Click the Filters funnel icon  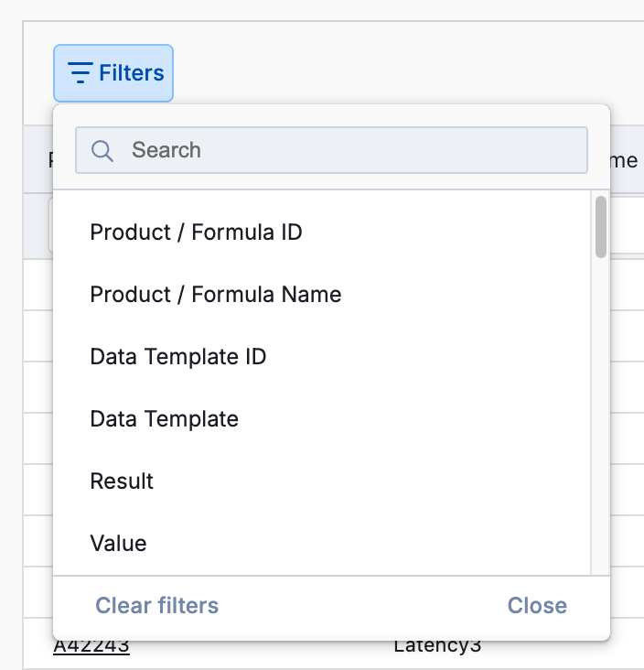[x=80, y=73]
